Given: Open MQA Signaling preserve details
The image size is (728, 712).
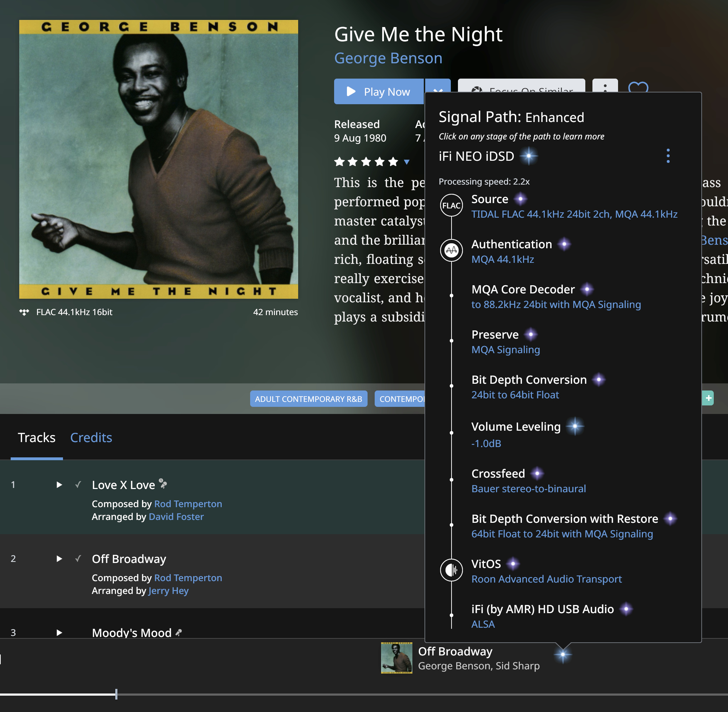Looking at the screenshot, I should [505, 350].
